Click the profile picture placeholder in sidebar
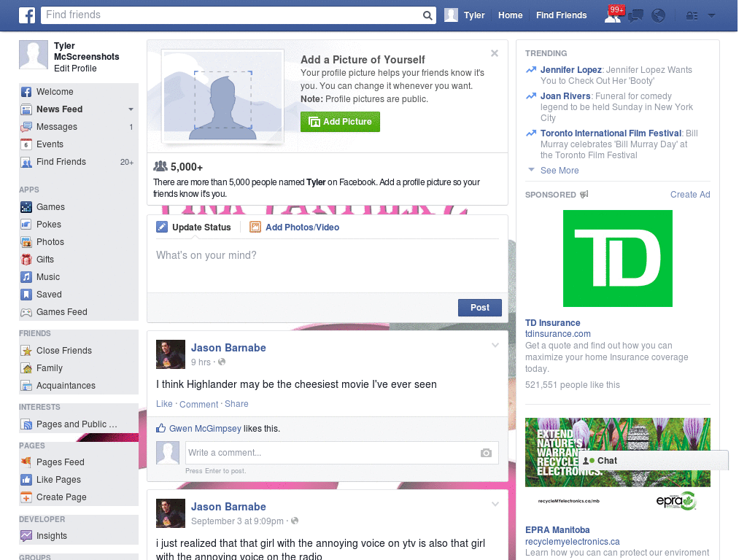 pos(34,55)
